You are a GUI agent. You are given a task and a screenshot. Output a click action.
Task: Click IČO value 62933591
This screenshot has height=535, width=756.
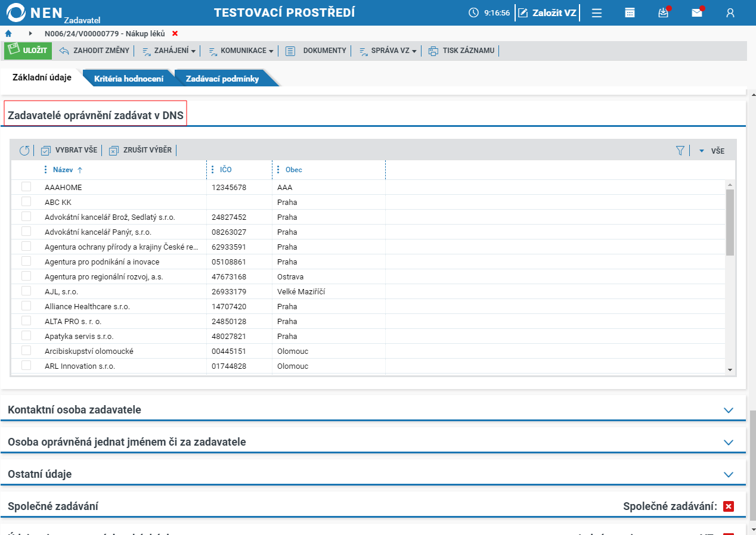click(x=229, y=247)
